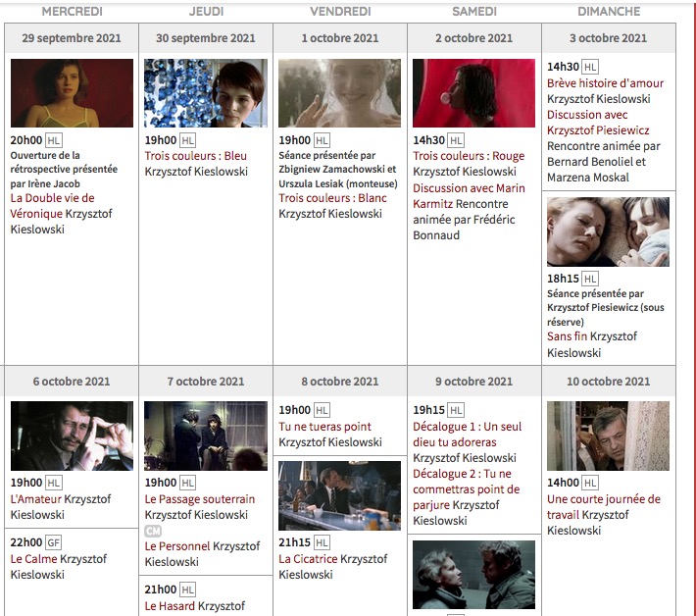This screenshot has height=616, width=696.
Task: Click the 2 octobre 2021 date header
Action: tap(474, 38)
